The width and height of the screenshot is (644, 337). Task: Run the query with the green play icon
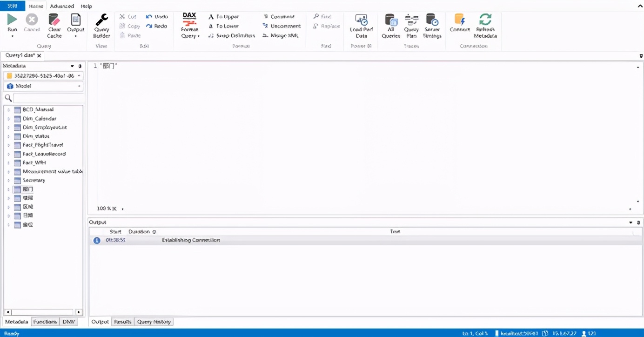pyautogui.click(x=12, y=25)
